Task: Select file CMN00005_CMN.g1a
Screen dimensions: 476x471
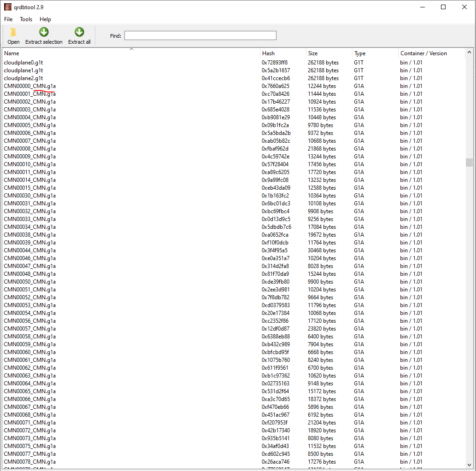Action: (x=30, y=125)
